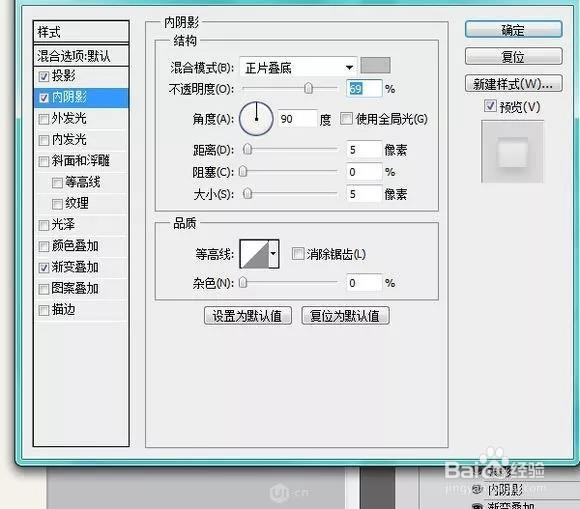
Task: Click the 杂色 noise value field
Action: coord(364,283)
